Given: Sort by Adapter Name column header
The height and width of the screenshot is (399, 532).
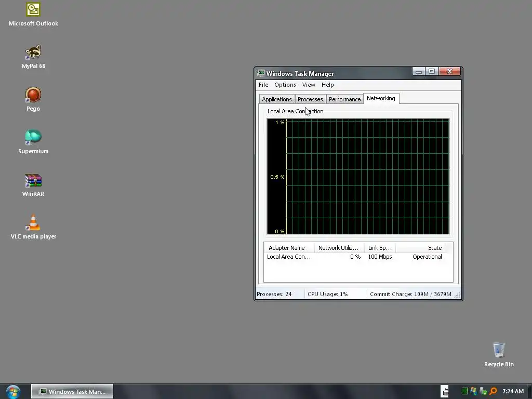Looking at the screenshot, I should click(x=289, y=248).
